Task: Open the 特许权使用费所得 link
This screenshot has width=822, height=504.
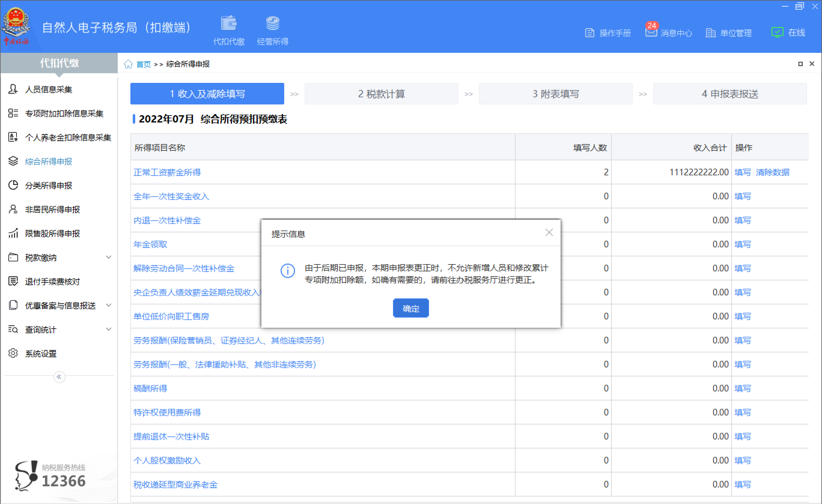Action: [167, 412]
